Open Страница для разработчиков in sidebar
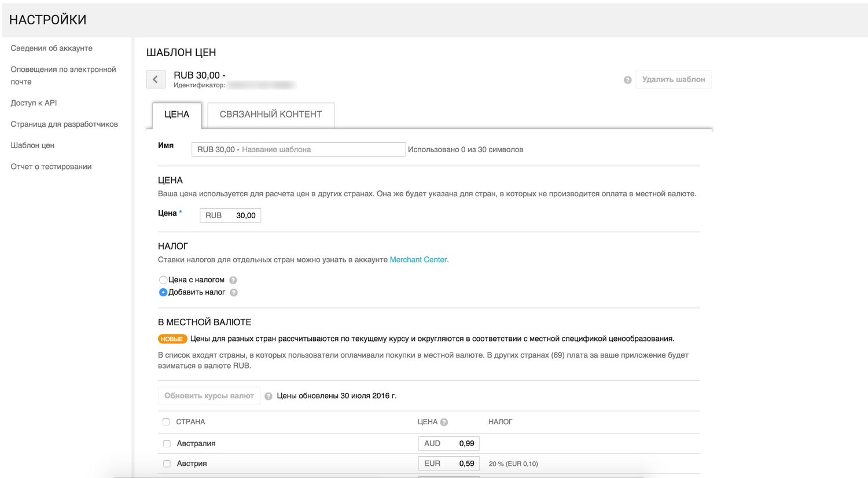 click(x=64, y=124)
